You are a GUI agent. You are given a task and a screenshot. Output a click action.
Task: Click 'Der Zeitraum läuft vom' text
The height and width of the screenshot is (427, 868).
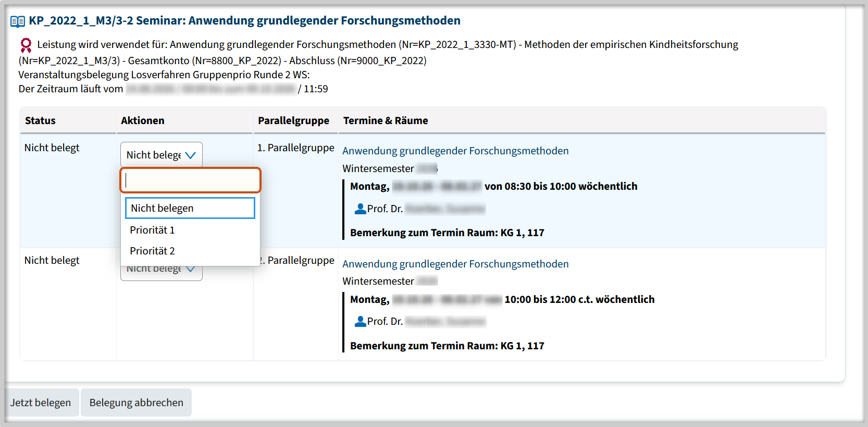71,89
